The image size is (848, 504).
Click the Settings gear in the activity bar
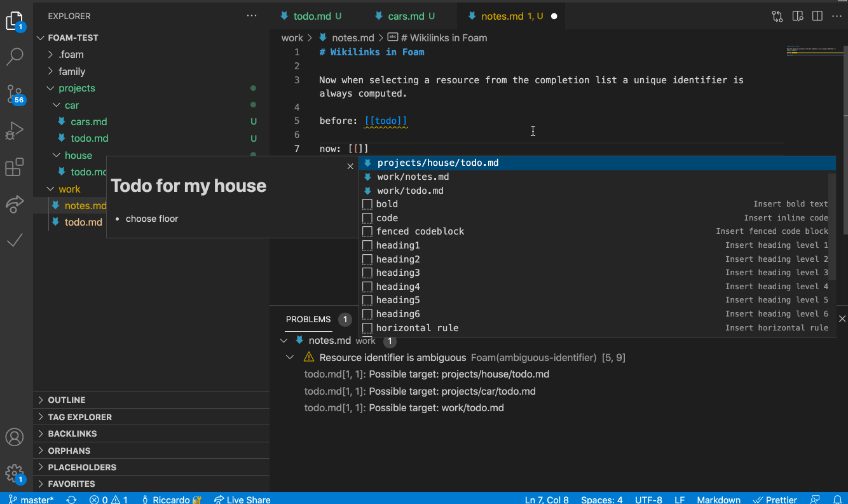(x=14, y=473)
